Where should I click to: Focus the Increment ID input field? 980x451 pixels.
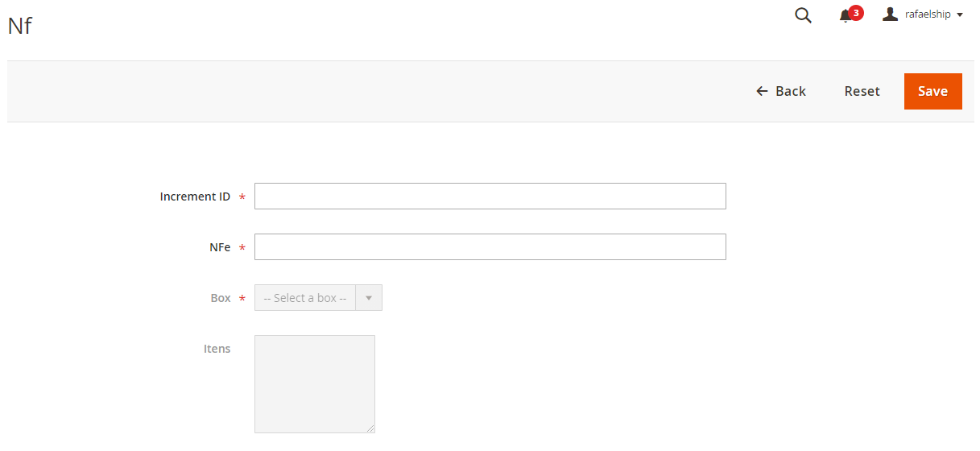[x=490, y=197]
